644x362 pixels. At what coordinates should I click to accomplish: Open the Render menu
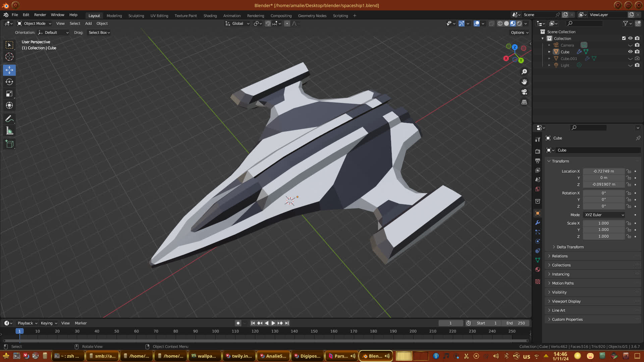(x=40, y=15)
